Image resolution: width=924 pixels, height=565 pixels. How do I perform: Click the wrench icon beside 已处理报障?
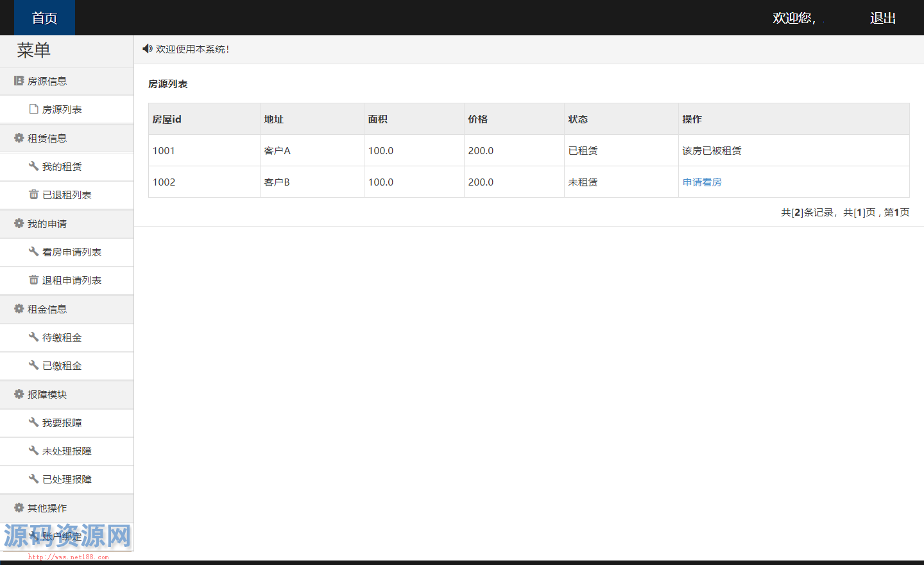tap(33, 479)
